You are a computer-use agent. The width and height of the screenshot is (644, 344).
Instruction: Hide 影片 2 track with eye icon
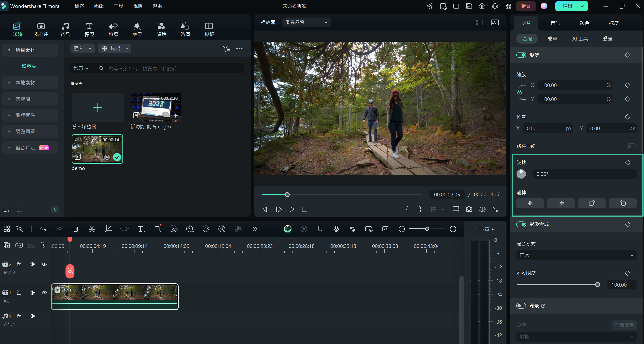tap(44, 264)
